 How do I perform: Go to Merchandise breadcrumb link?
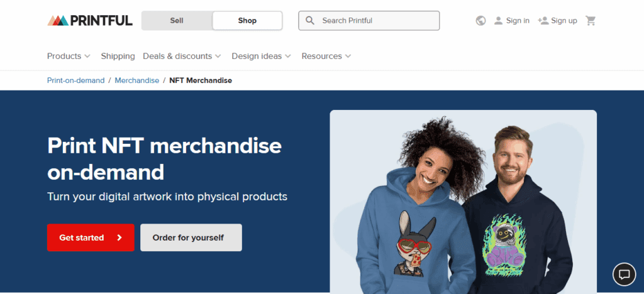136,80
